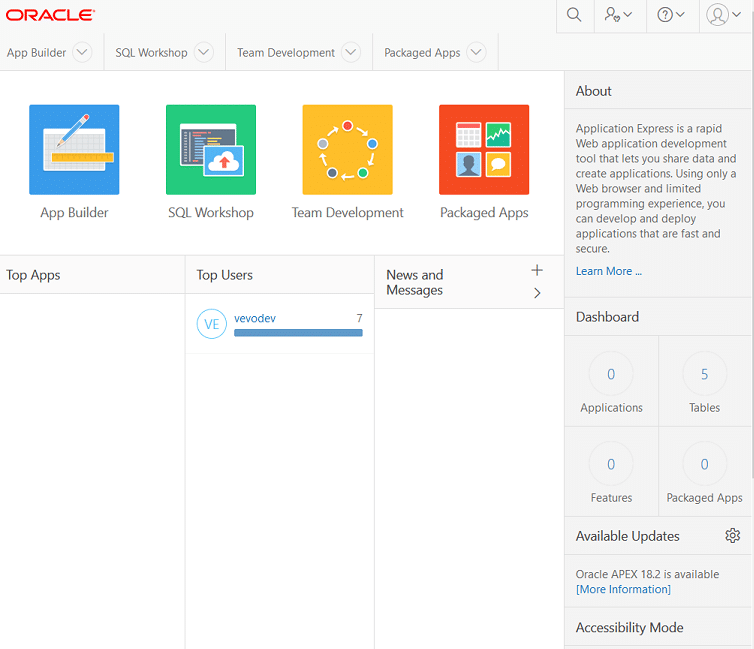This screenshot has height=649, width=754.
Task: Open the App Builder tab in navigation bar
Action: pyautogui.click(x=36, y=52)
